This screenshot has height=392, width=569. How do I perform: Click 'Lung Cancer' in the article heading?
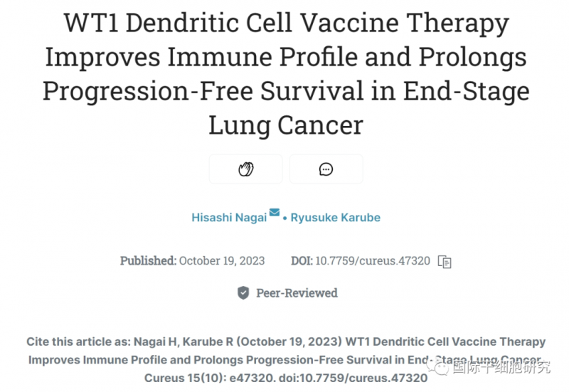pyautogui.click(x=286, y=125)
